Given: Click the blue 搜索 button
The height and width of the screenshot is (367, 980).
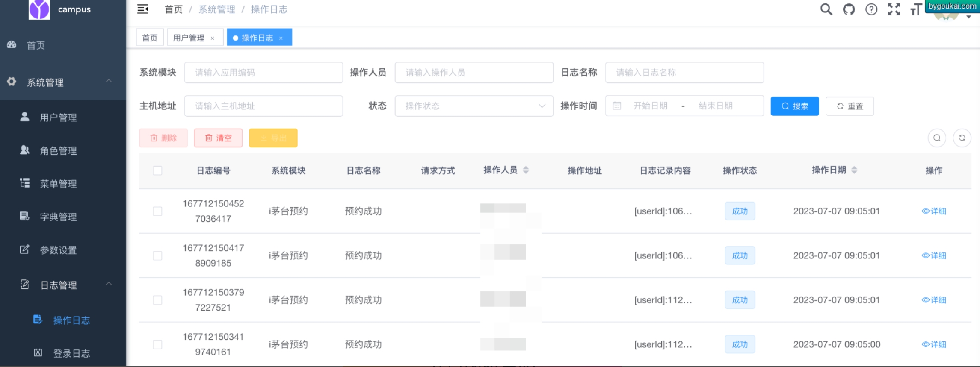Looking at the screenshot, I should click(x=795, y=106).
